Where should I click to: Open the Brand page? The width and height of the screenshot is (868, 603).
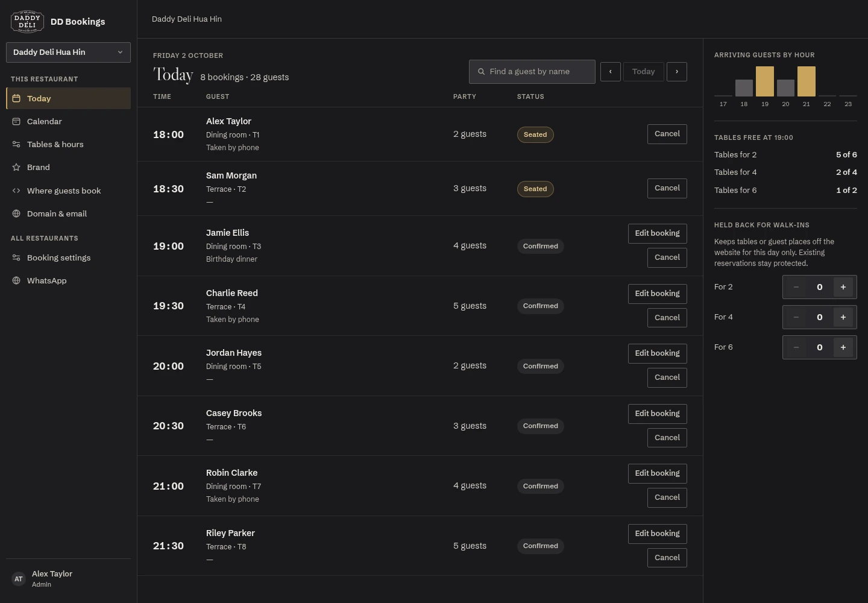[68, 167]
